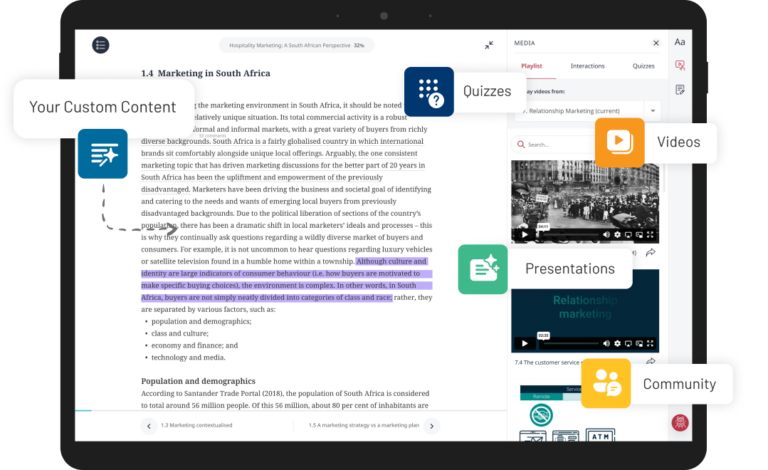Click the orange Videos play icon

pos(619,142)
